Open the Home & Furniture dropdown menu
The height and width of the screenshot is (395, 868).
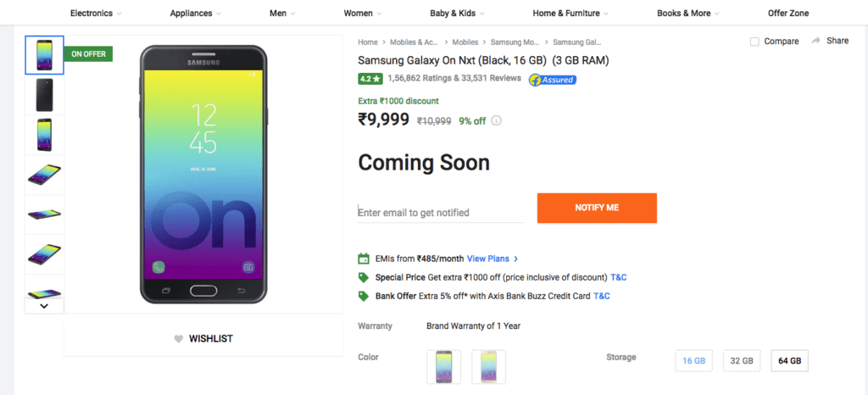pyautogui.click(x=570, y=14)
